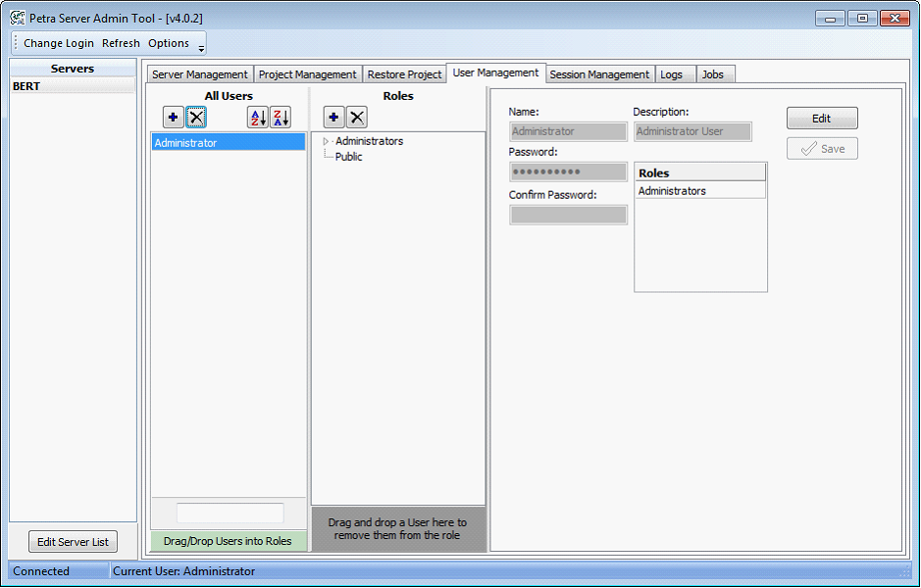Switch to the Session Management tab
The height and width of the screenshot is (588, 921).
tap(599, 74)
